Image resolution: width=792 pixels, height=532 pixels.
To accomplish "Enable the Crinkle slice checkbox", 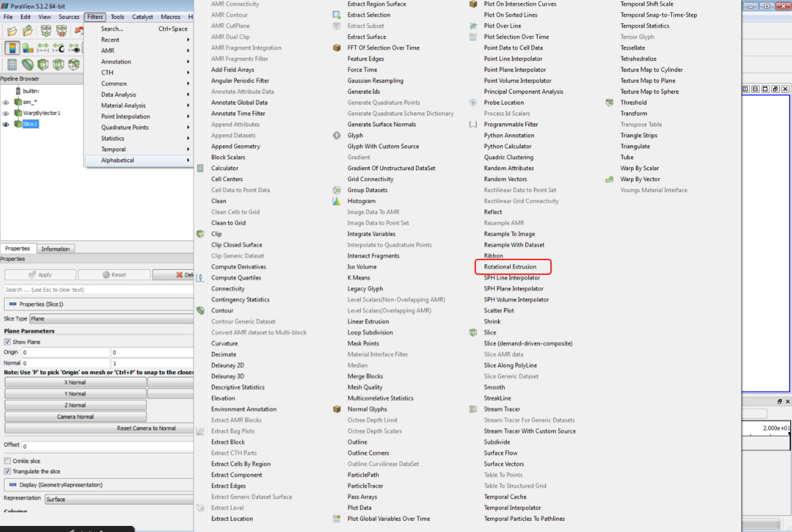I will point(7,461).
